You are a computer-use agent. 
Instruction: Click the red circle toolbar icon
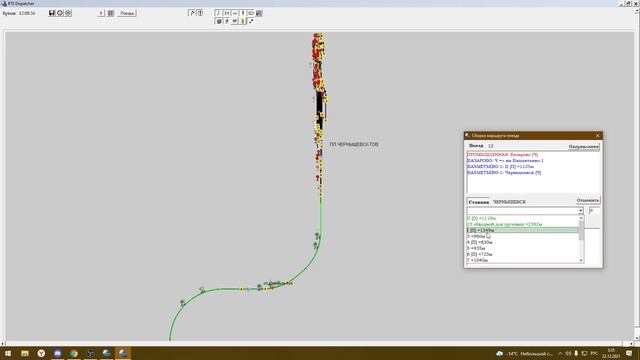(x=60, y=13)
